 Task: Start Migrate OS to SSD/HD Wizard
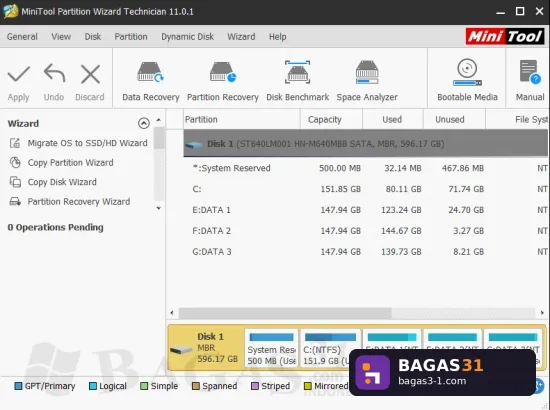pyautogui.click(x=87, y=143)
